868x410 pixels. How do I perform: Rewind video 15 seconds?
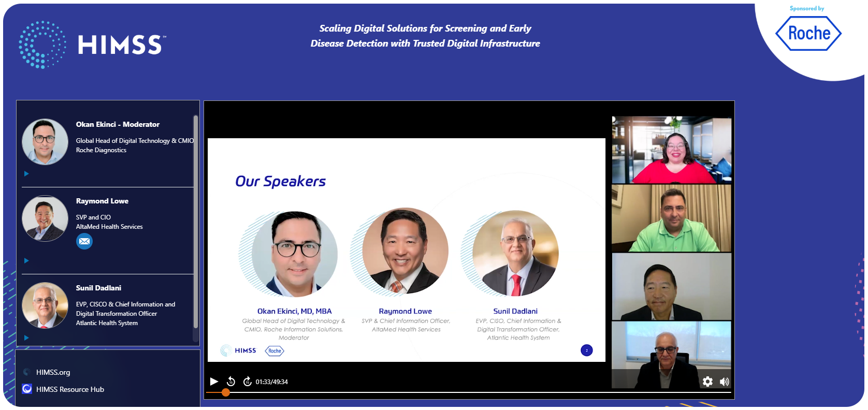coord(231,382)
